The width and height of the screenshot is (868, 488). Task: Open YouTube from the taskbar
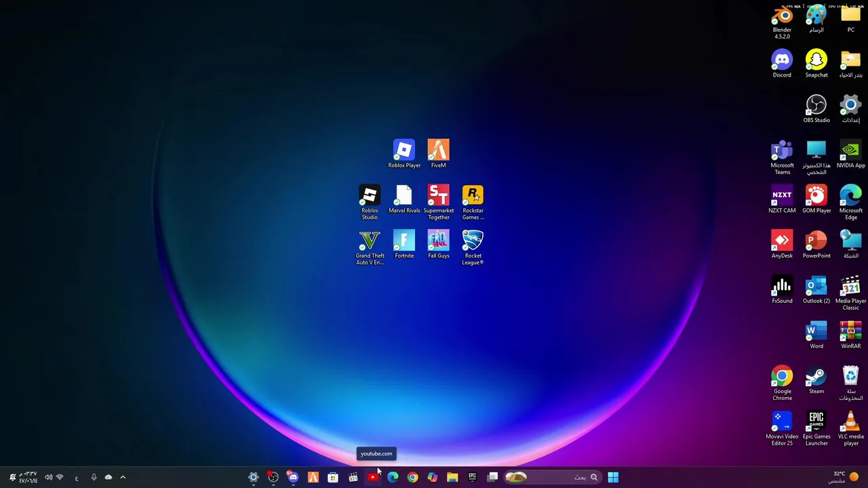pyautogui.click(x=372, y=477)
